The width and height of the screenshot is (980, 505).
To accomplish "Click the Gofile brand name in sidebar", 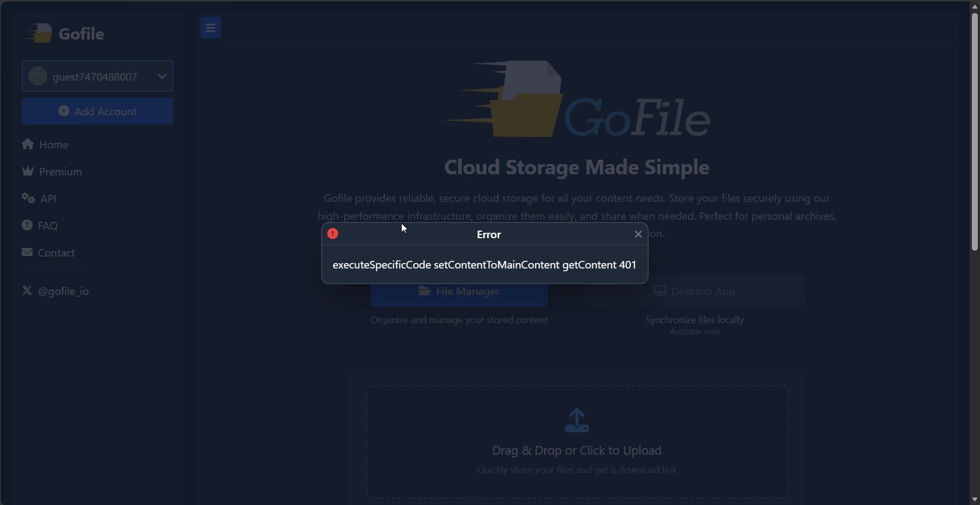I will click(x=81, y=34).
